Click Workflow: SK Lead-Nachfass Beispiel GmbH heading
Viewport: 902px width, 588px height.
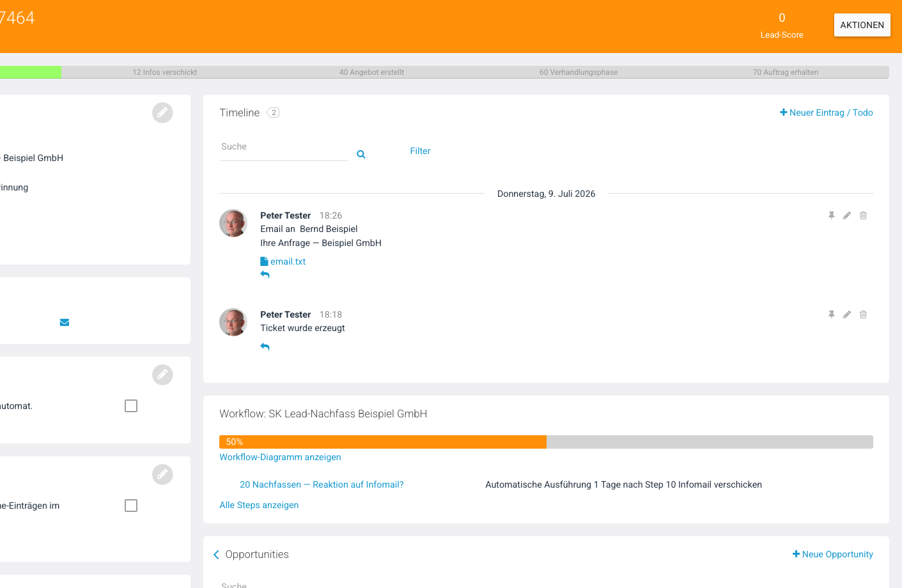tap(323, 414)
